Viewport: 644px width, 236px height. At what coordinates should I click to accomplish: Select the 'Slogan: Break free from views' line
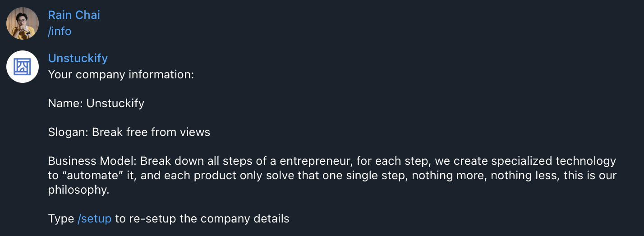click(x=129, y=132)
